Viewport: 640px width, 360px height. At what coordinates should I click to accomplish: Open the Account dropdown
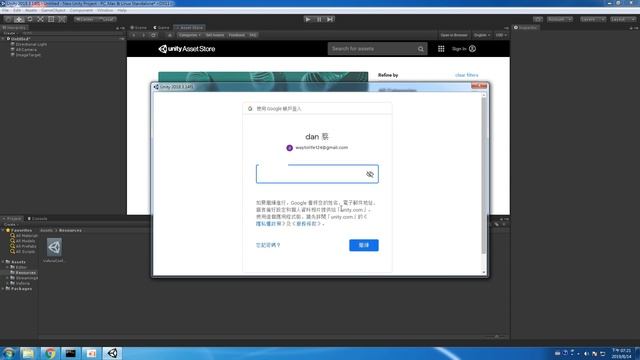(x=560, y=19)
